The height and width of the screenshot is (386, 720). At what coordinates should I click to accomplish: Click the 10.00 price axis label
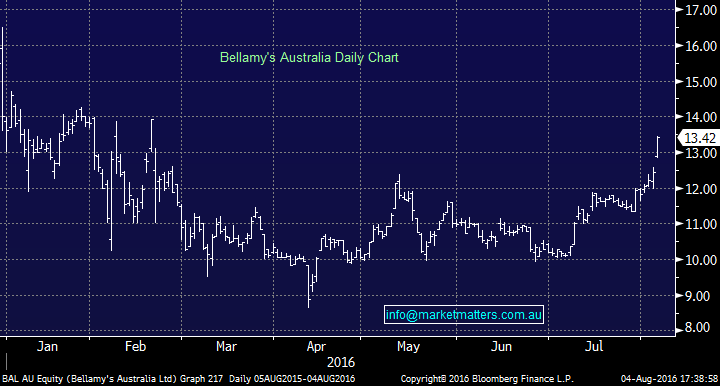[701, 260]
